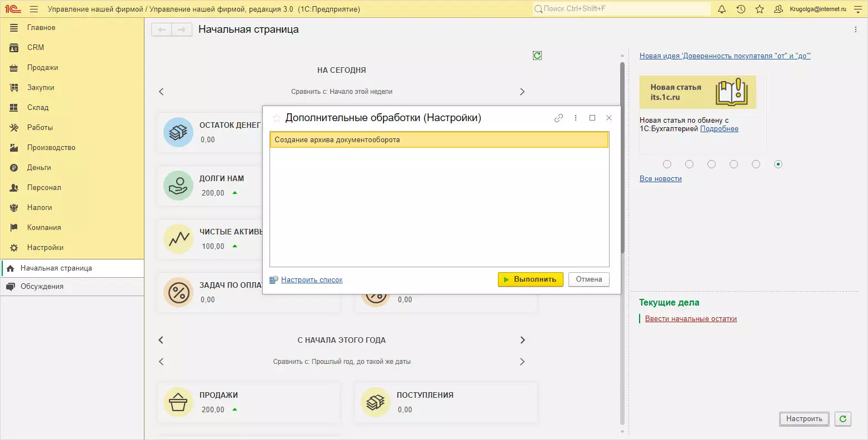Switch to the Обсуждения tab
Screen dimensions: 868x440
pyautogui.click(x=72, y=287)
